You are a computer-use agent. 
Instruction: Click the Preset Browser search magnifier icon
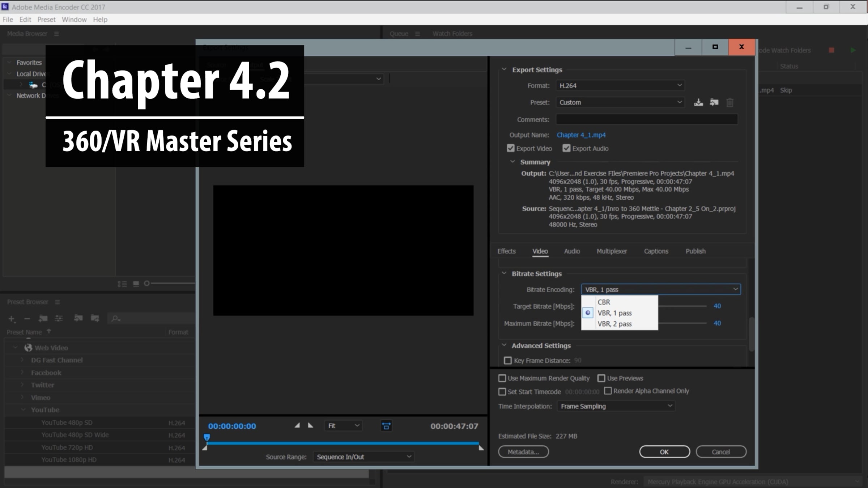(x=116, y=319)
